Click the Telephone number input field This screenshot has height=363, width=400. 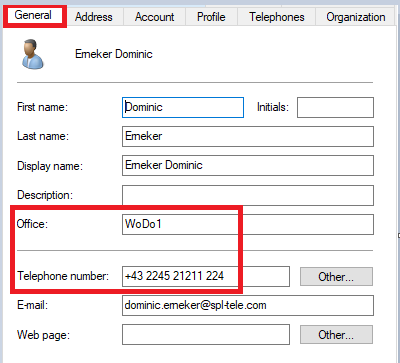[x=206, y=276]
